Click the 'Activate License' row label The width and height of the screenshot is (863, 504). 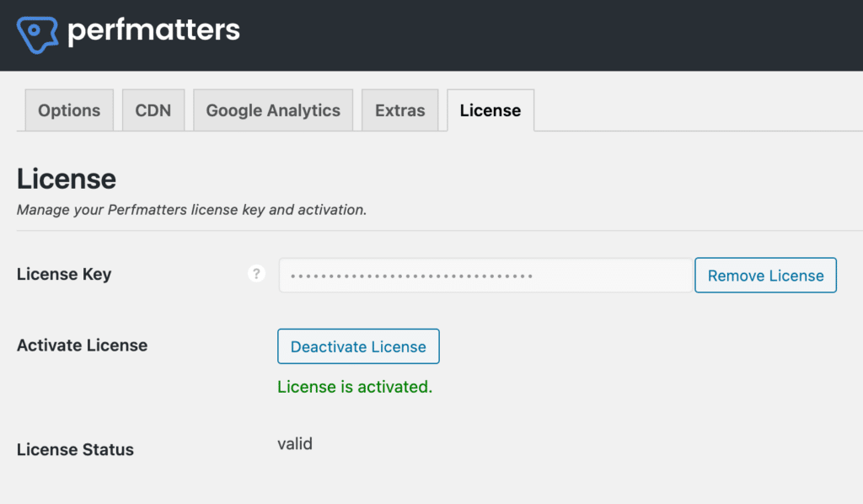coord(82,345)
